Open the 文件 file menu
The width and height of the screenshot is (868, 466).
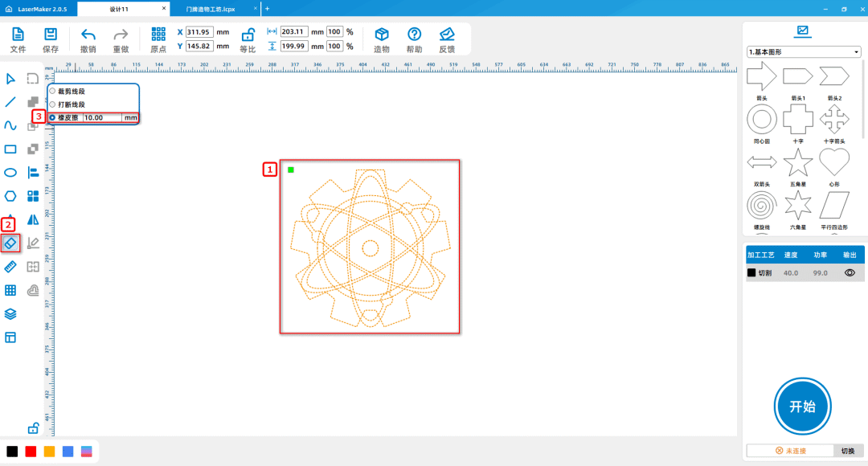[x=18, y=35]
